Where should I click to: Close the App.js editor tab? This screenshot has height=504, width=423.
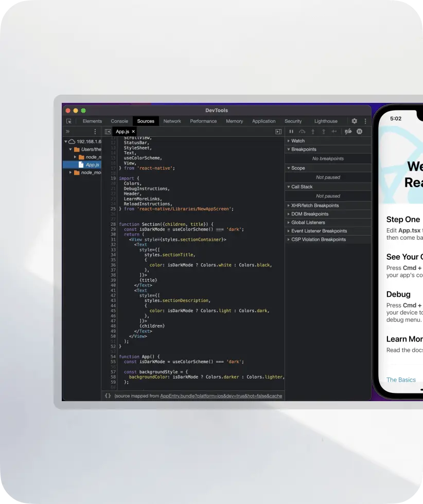click(x=134, y=132)
